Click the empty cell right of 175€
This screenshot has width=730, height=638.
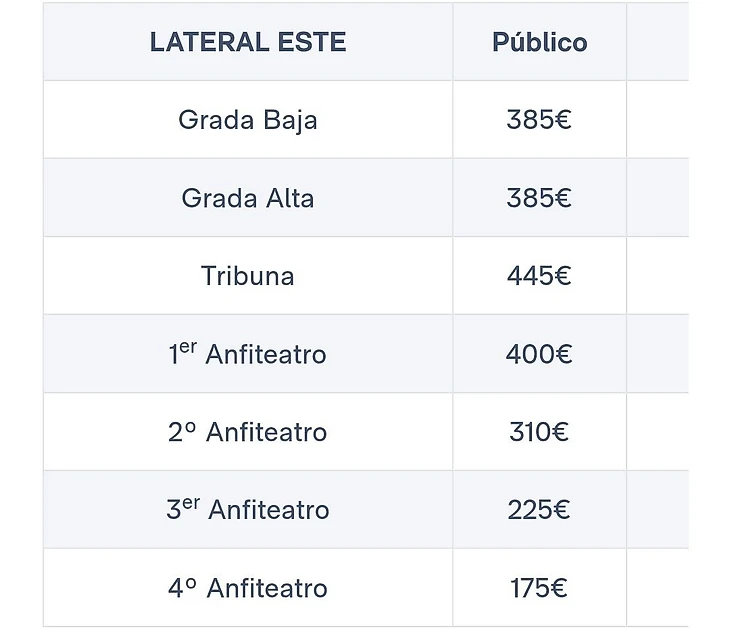(x=658, y=588)
